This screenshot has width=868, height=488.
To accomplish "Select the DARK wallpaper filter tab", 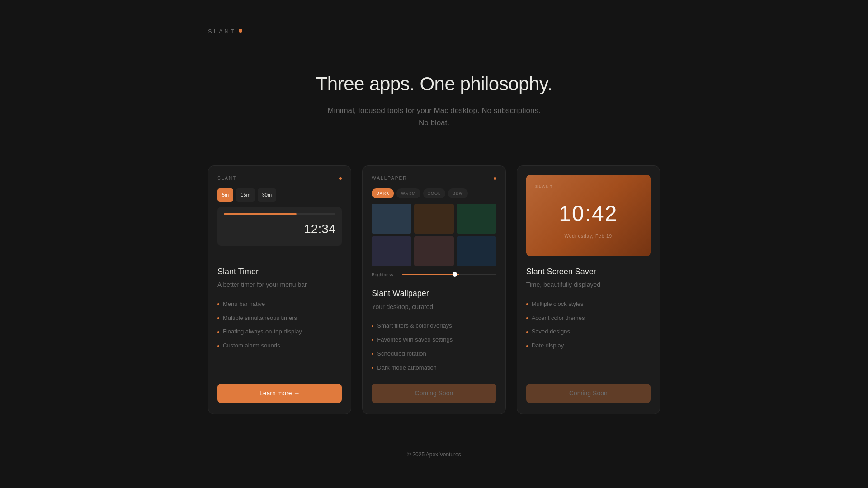I will click(382, 193).
